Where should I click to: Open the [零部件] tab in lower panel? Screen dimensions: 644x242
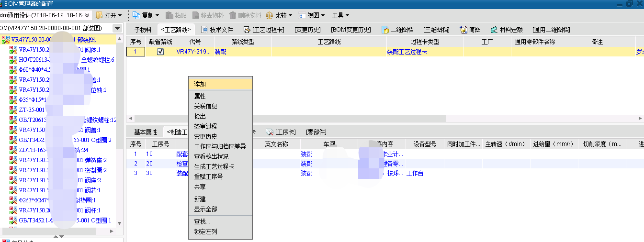(x=316, y=132)
